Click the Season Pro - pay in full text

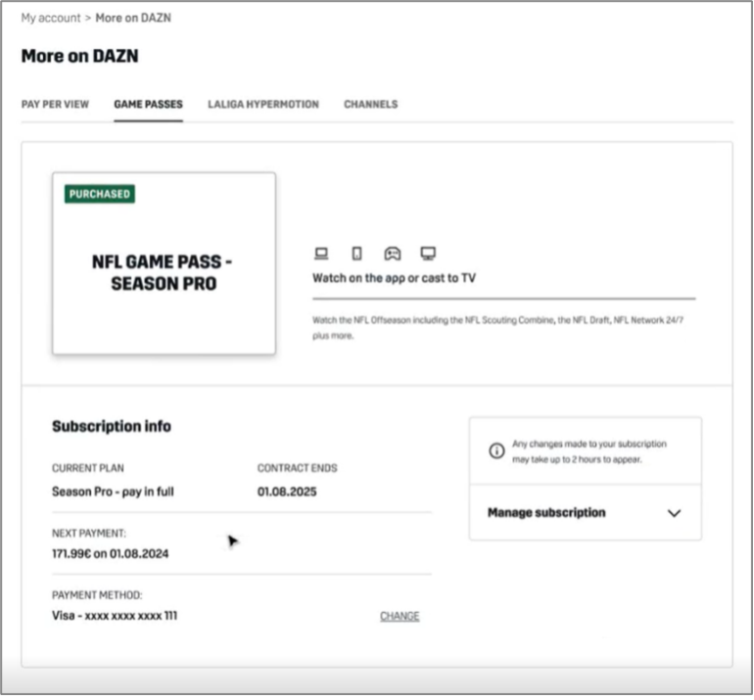pos(113,491)
